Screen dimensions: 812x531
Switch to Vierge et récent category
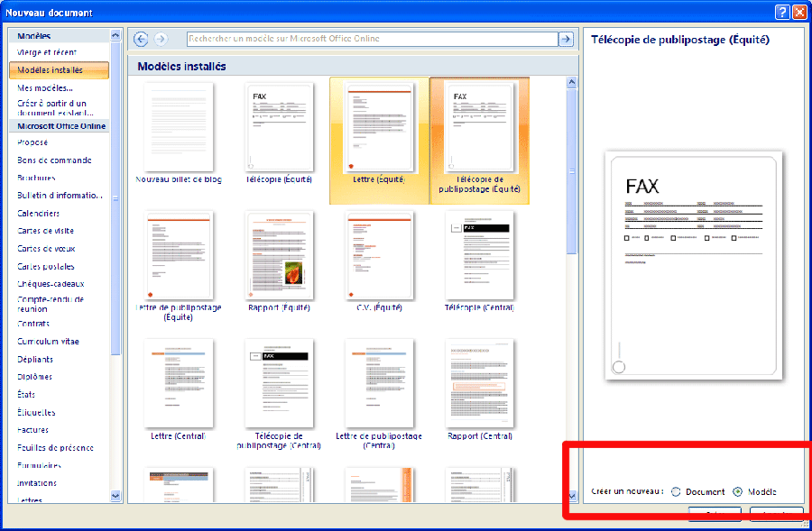47,52
